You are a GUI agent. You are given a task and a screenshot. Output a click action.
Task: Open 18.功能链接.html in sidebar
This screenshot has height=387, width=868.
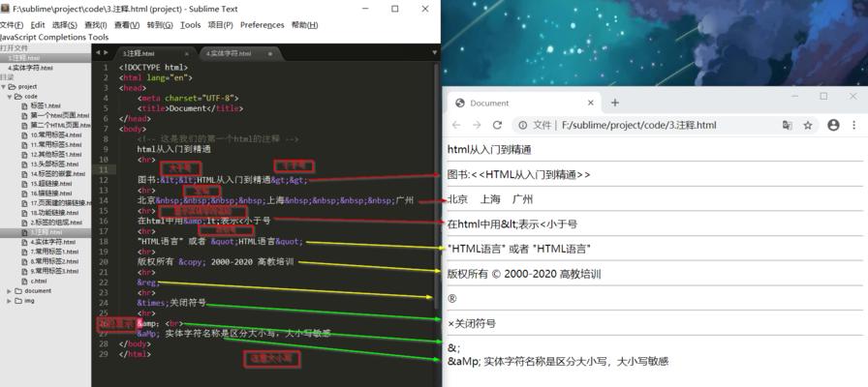coord(55,213)
